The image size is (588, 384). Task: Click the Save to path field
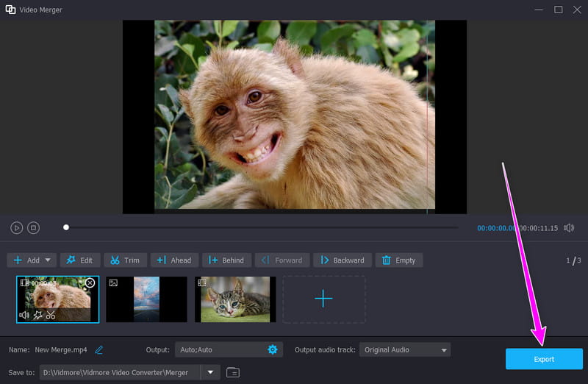(120, 372)
